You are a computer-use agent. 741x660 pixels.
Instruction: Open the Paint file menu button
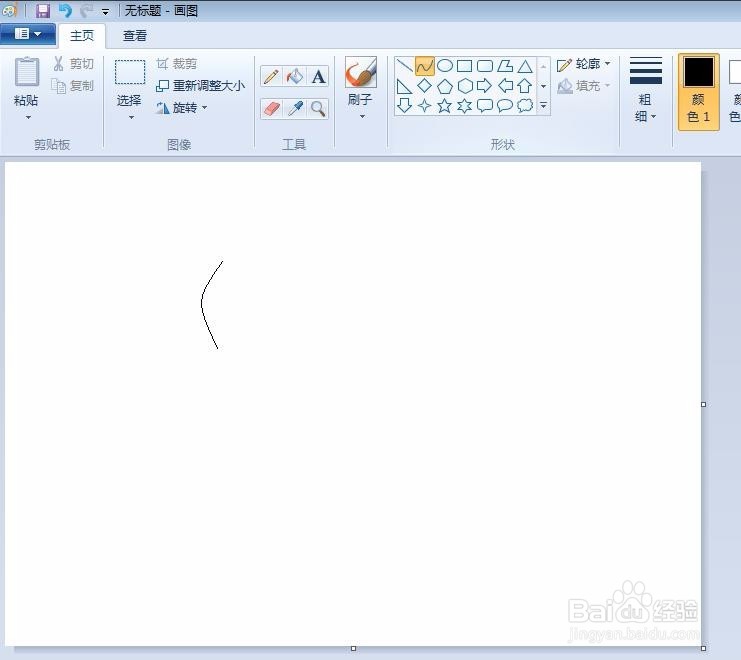pyautogui.click(x=28, y=34)
